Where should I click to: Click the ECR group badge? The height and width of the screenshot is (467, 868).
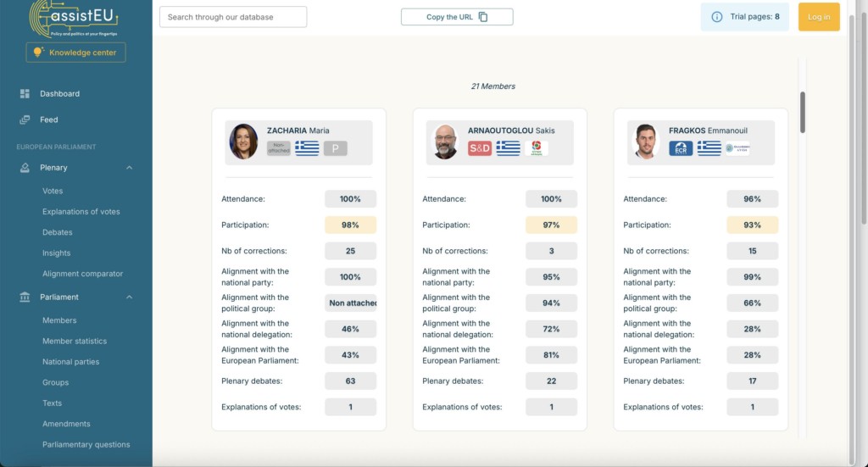(681, 148)
